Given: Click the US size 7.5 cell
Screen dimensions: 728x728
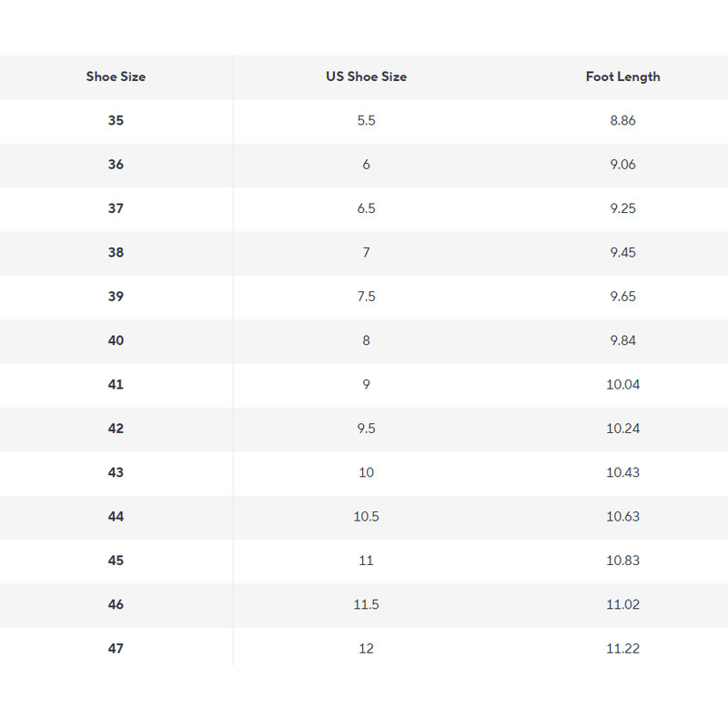Looking at the screenshot, I should point(366,297).
